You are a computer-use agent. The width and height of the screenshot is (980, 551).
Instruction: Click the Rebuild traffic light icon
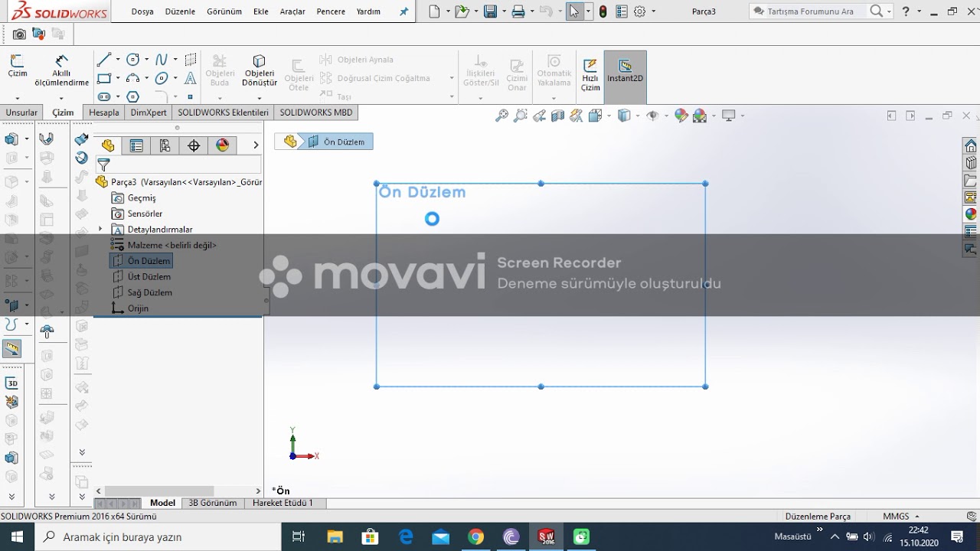tap(603, 11)
